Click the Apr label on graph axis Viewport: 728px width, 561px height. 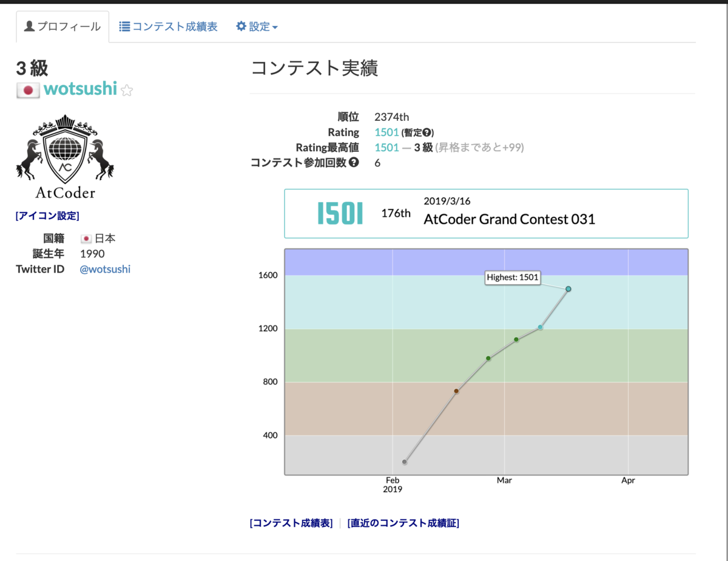tap(628, 480)
